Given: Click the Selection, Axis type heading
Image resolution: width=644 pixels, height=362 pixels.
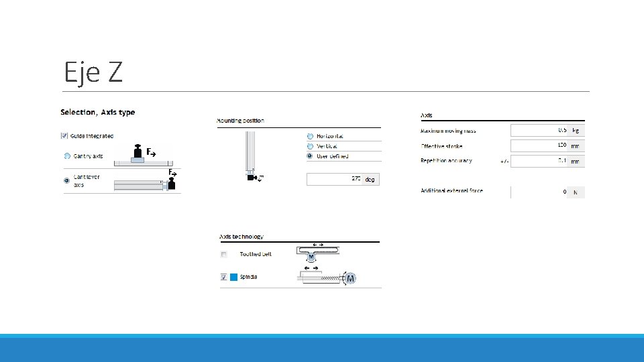Looking at the screenshot, I should pos(98,112).
